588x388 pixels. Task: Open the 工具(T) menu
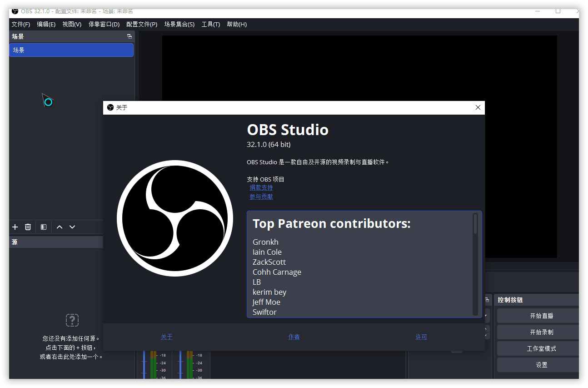coord(210,25)
